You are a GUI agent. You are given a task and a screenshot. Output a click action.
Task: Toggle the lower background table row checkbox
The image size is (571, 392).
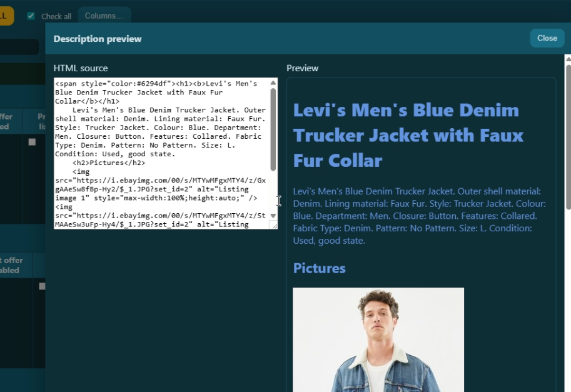[x=43, y=286]
